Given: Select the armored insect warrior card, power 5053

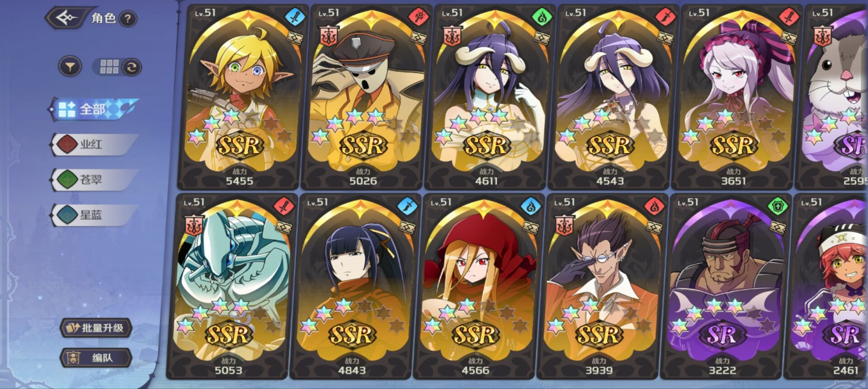Looking at the screenshot, I should point(229,287).
